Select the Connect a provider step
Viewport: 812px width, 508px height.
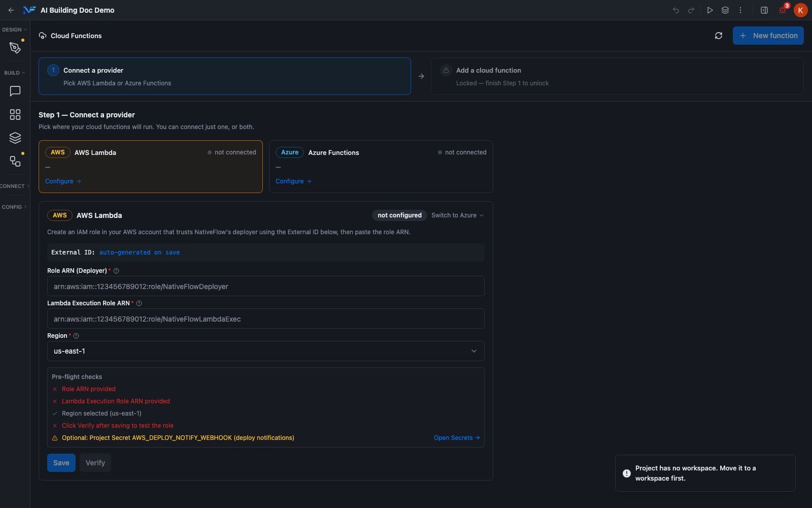click(225, 76)
